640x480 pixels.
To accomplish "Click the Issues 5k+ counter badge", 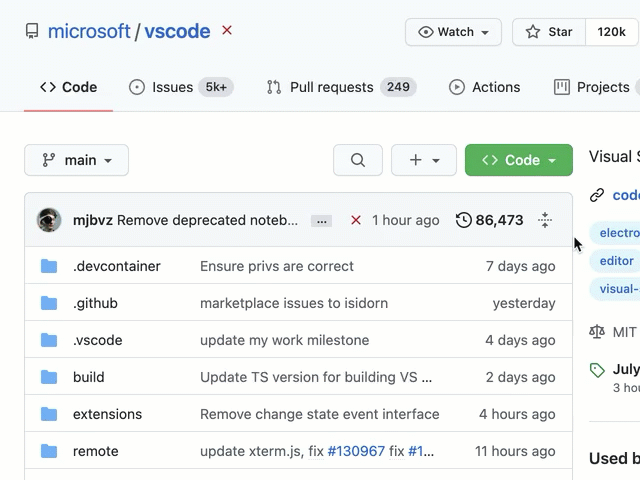I will 216,87.
